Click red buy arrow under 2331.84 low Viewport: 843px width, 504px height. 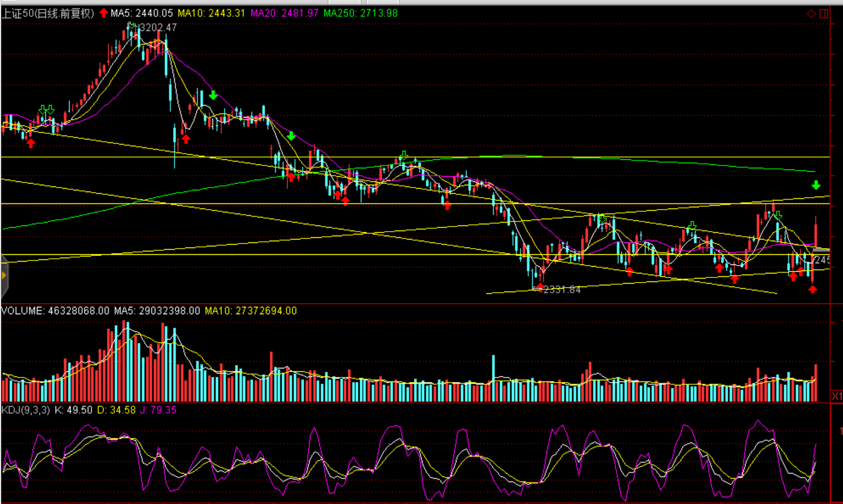pyautogui.click(x=540, y=288)
